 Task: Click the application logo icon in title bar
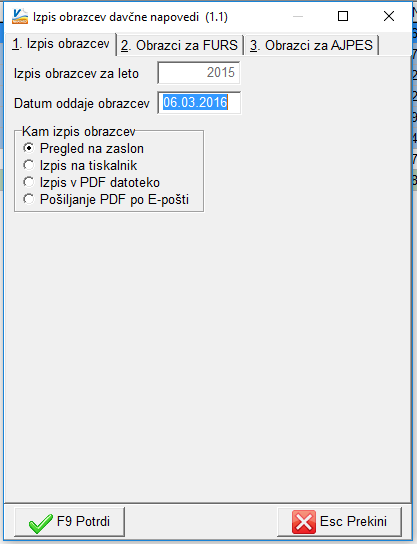click(x=20, y=16)
